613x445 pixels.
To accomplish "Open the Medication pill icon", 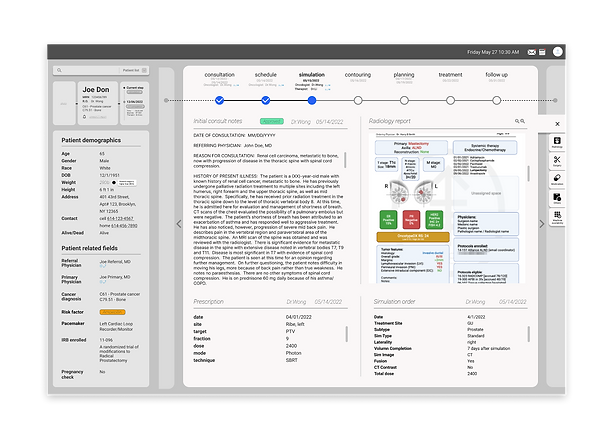I will pos(557,179).
